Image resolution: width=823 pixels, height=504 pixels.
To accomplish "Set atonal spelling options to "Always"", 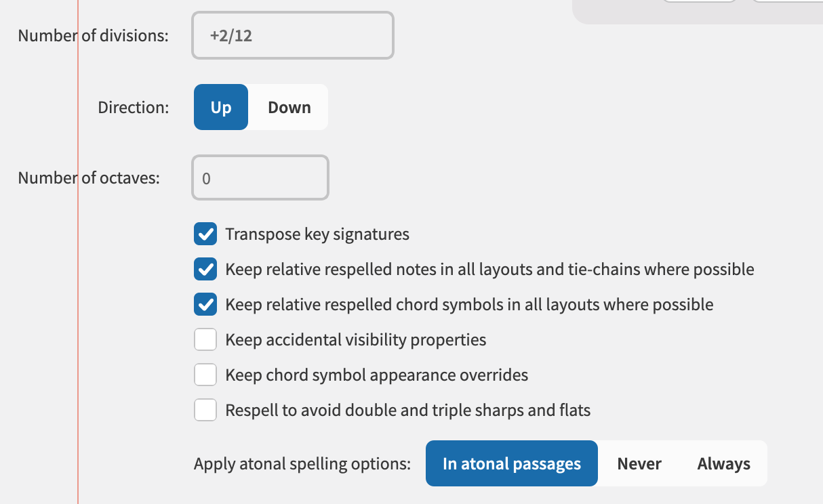I will (723, 463).
